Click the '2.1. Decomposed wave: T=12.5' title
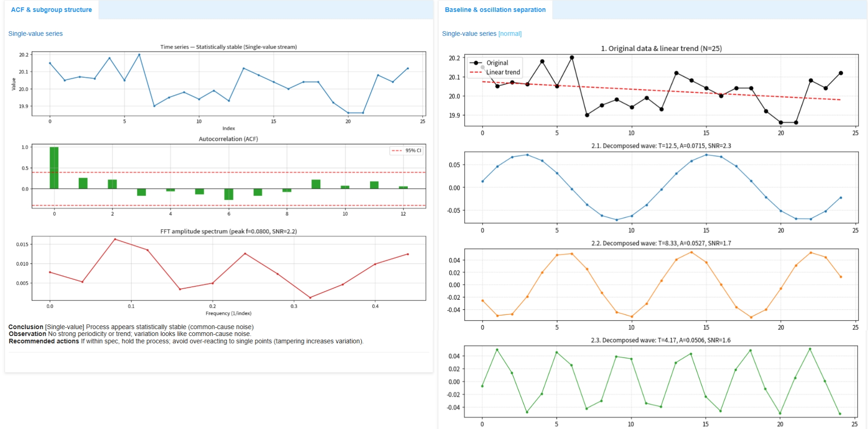This screenshot has width=868, height=429. (x=661, y=146)
